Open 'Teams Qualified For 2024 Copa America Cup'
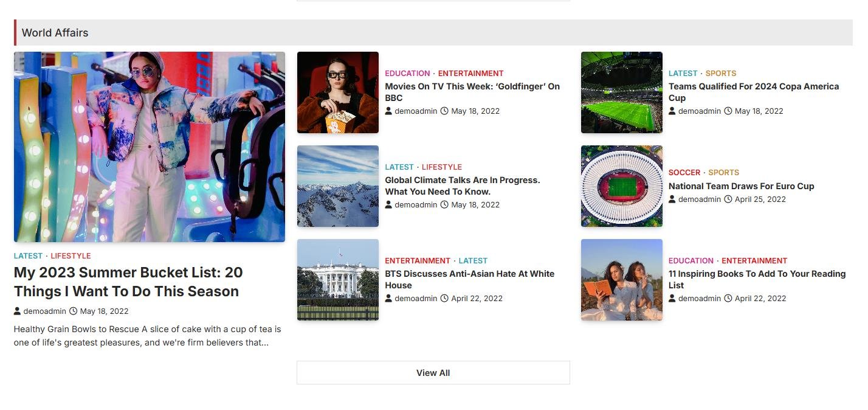The image size is (868, 410). [754, 92]
